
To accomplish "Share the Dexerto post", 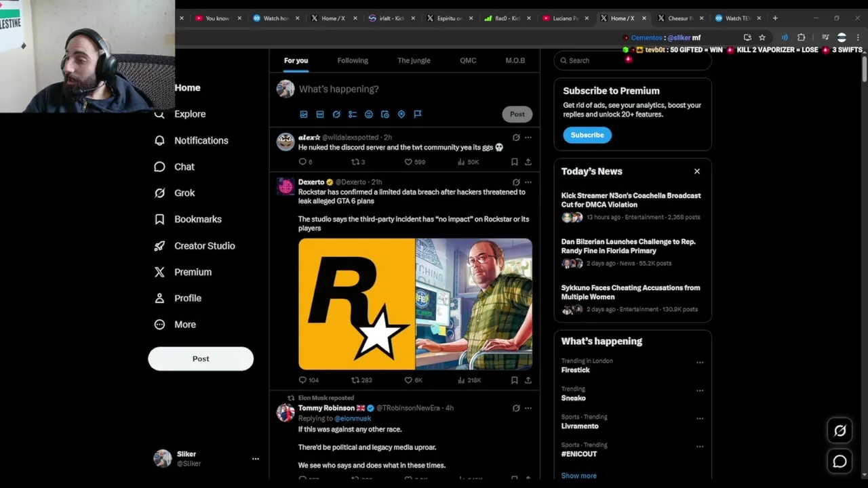I will (528, 380).
